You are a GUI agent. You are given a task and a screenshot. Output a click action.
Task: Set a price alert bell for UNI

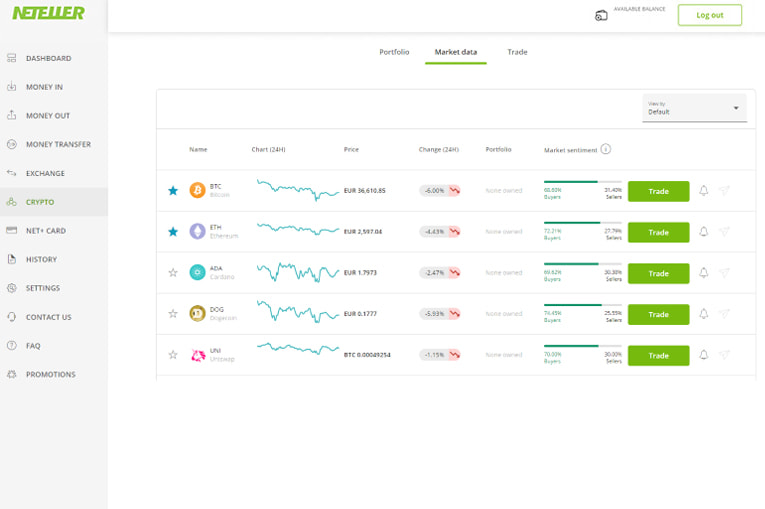(704, 355)
